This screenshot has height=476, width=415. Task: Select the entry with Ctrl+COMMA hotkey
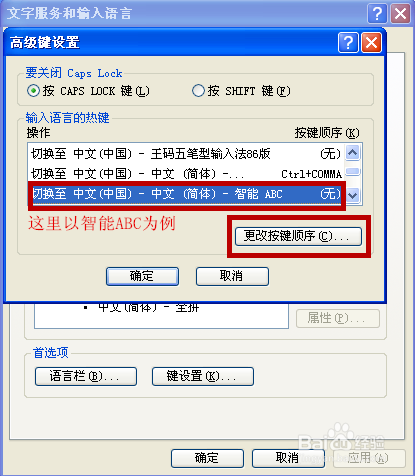[x=186, y=174]
